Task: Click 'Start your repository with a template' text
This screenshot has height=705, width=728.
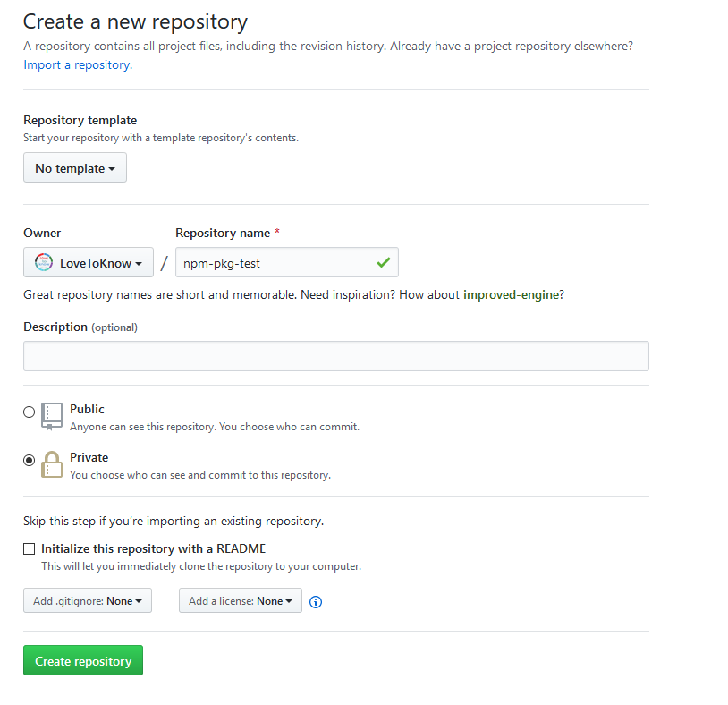Action: pyautogui.click(x=161, y=138)
